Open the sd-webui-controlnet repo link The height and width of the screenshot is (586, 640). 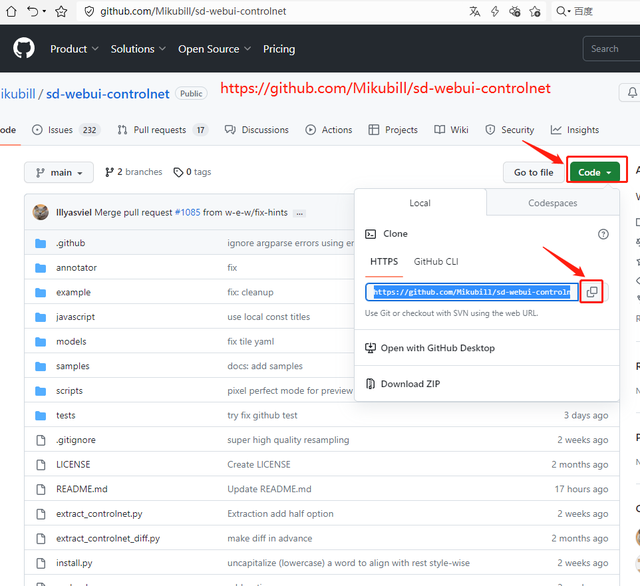(x=108, y=94)
